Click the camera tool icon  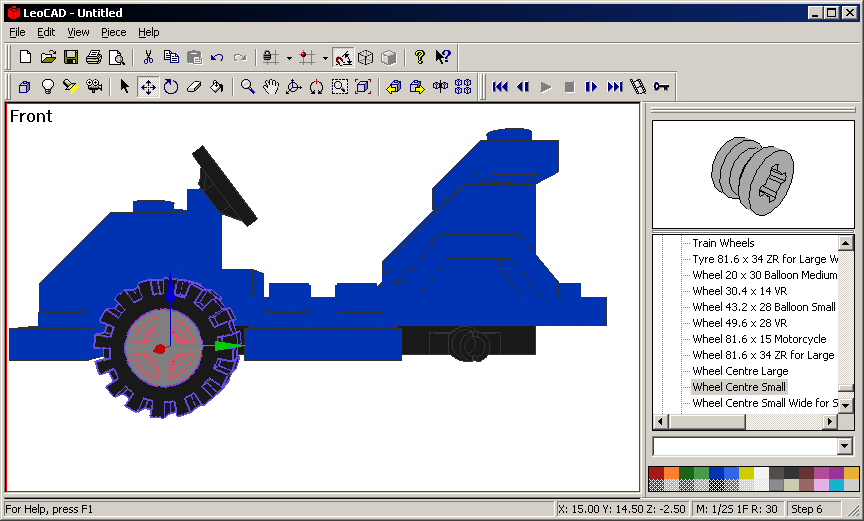pos(93,87)
